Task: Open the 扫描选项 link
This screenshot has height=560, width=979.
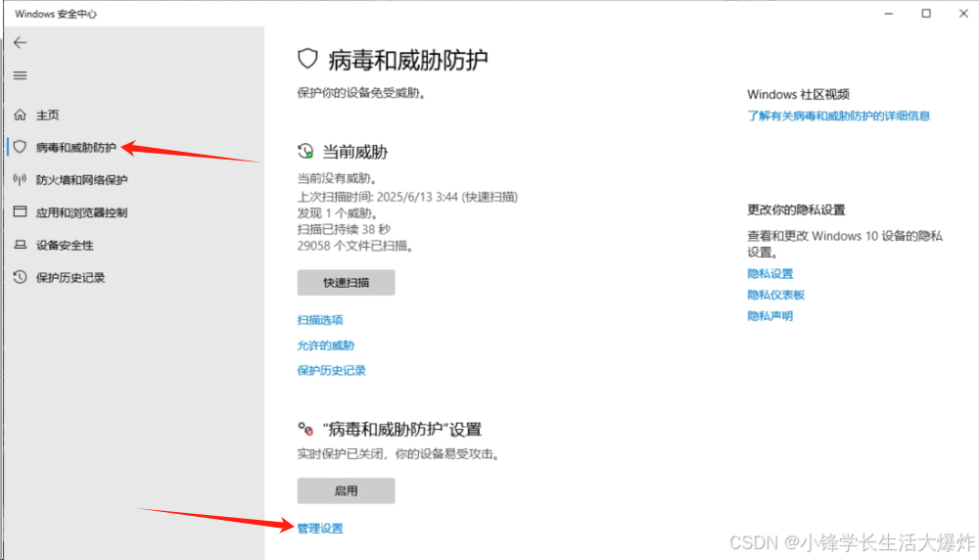Action: [x=320, y=319]
